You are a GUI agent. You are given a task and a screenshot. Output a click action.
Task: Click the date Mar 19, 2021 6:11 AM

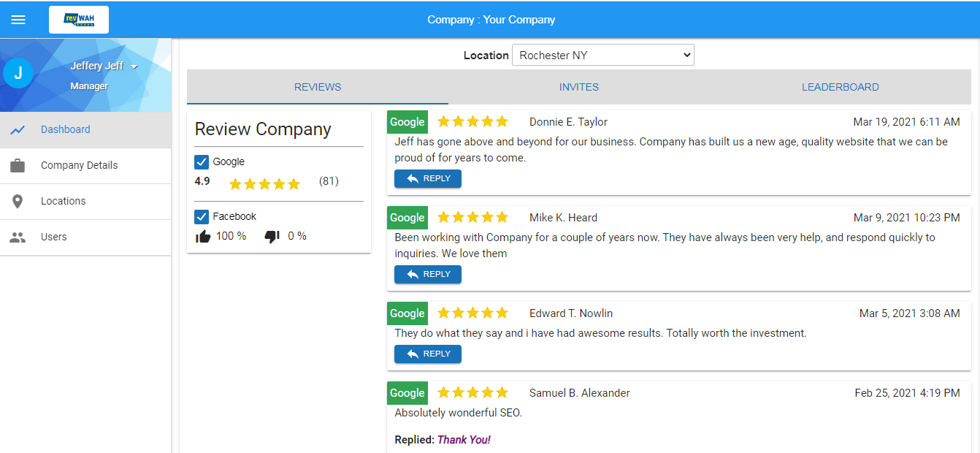coord(907,122)
